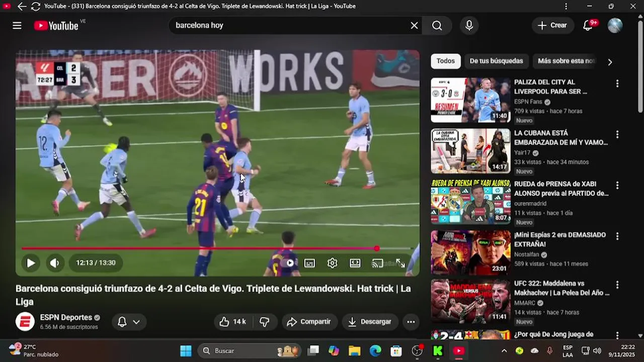Mute the video with the volume icon

[55, 262]
